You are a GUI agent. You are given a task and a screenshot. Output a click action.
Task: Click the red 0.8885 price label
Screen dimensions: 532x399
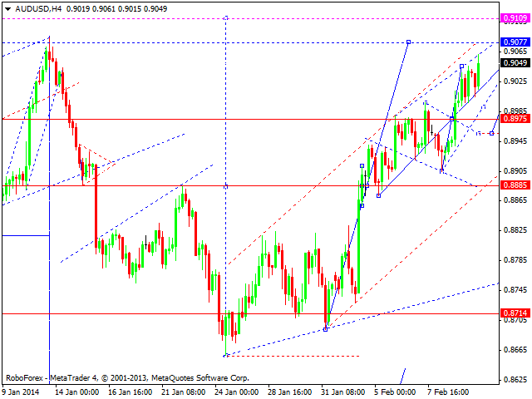point(515,185)
